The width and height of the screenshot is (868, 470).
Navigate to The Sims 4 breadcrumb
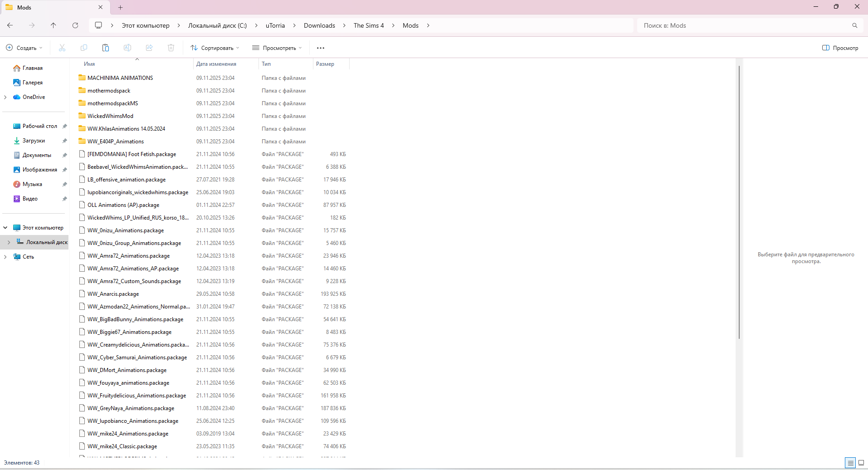tap(368, 25)
